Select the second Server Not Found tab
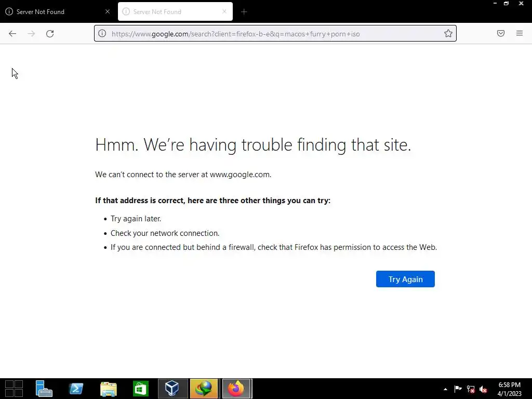The image size is (532, 399). click(176, 11)
